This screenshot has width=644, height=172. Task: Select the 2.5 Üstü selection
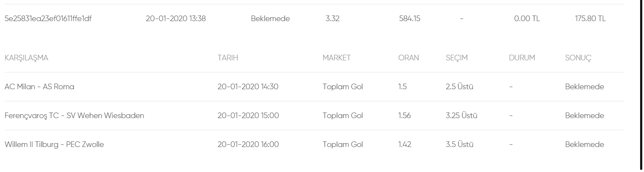pos(459,87)
